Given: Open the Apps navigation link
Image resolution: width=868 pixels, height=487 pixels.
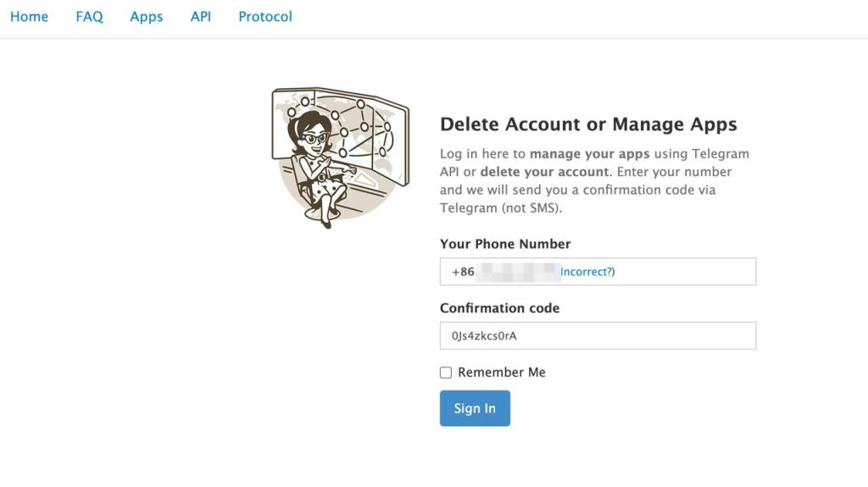Looking at the screenshot, I should 146,17.
